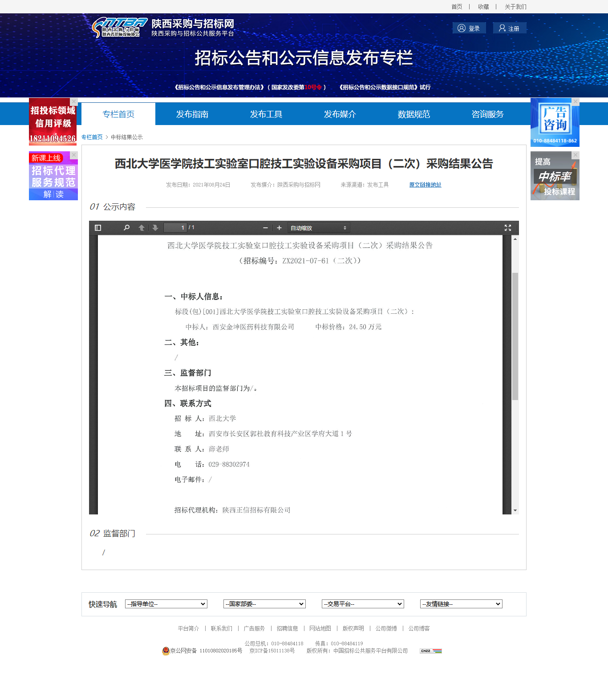This screenshot has height=700, width=608.
Task: Close the 广告咨询 advertisement banner
Action: 576,101
